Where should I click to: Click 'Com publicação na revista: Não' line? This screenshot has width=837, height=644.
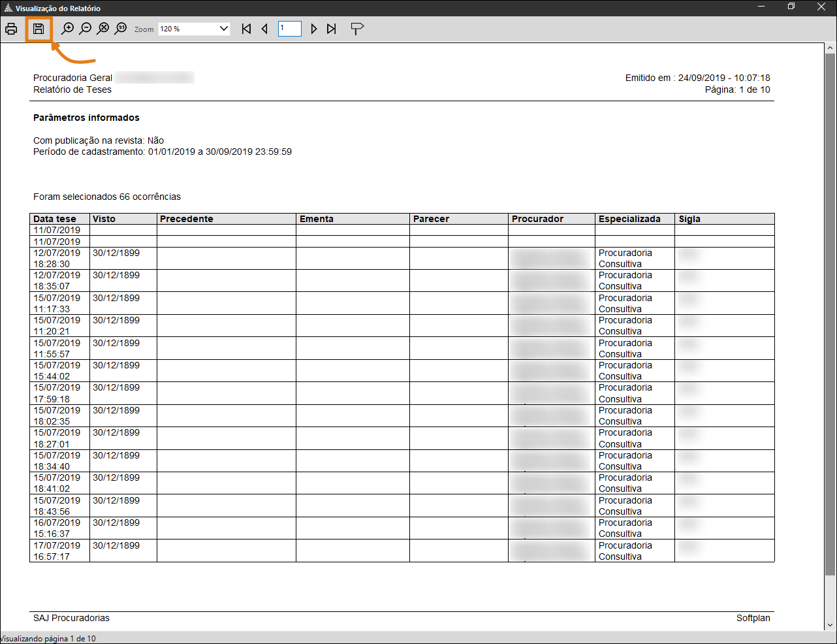pos(99,140)
